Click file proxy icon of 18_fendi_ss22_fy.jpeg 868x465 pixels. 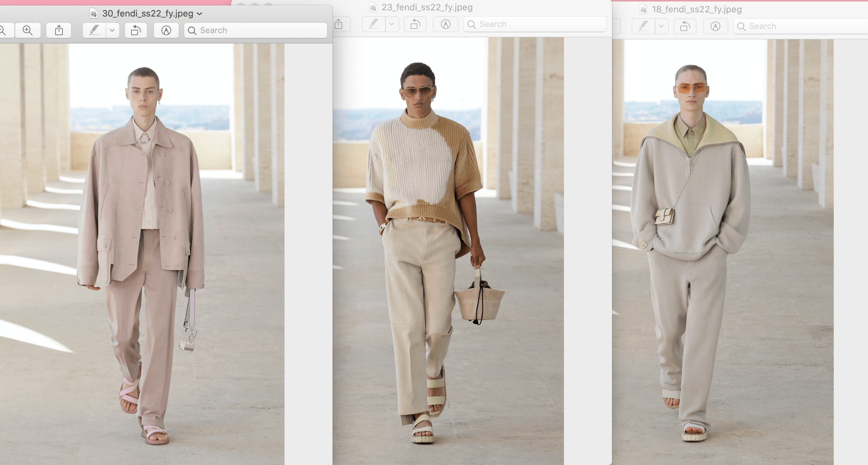(643, 9)
